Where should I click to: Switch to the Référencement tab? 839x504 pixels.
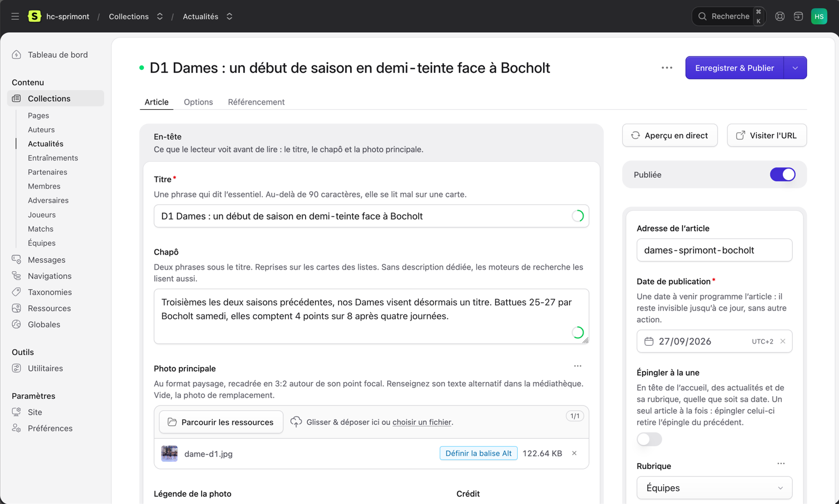[256, 102]
